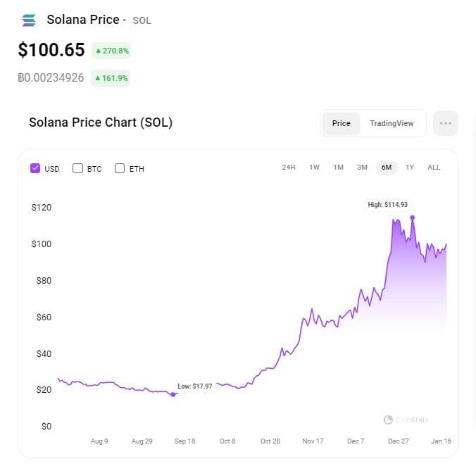Image resolution: width=476 pixels, height=466 pixels.
Task: Select the 1Y time range
Action: coord(410,168)
